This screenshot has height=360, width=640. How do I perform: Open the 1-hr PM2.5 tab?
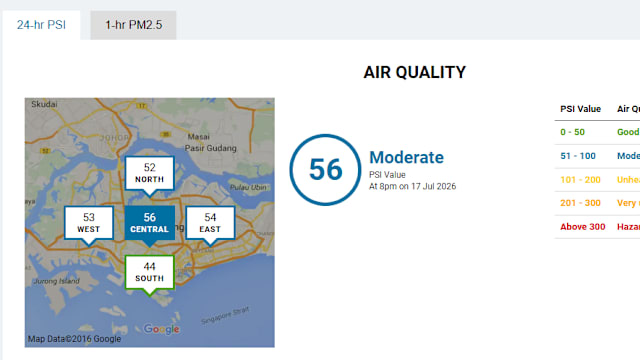133,25
